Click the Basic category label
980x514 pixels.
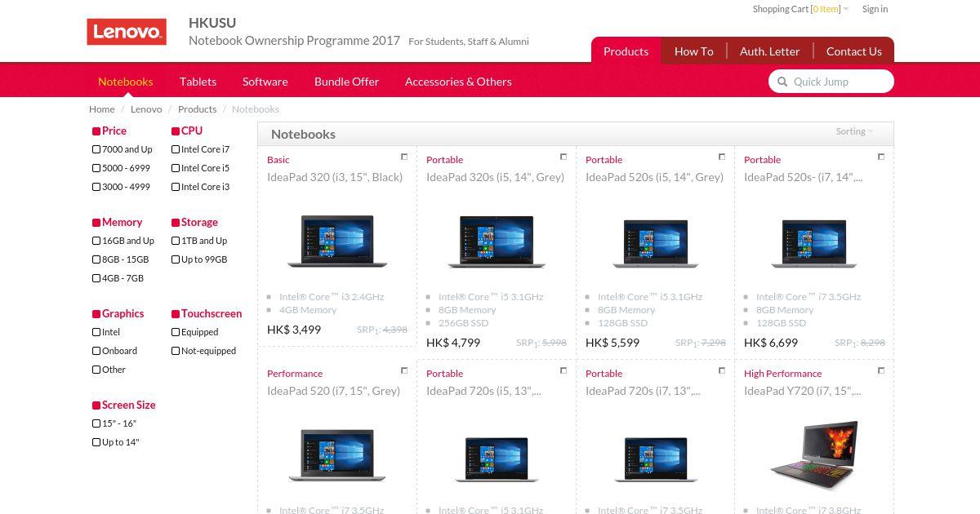pos(278,160)
